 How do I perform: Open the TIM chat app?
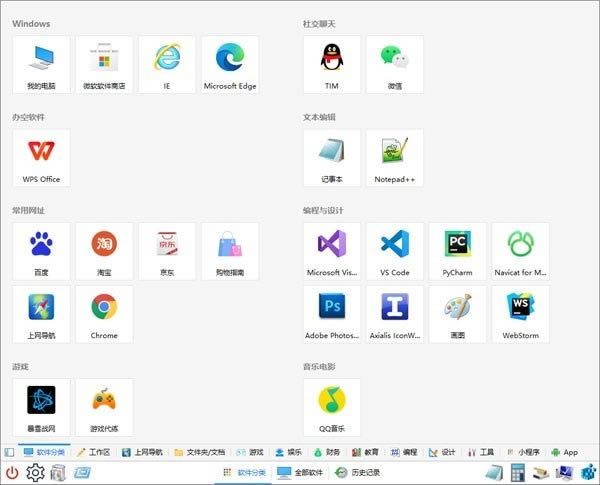click(333, 65)
